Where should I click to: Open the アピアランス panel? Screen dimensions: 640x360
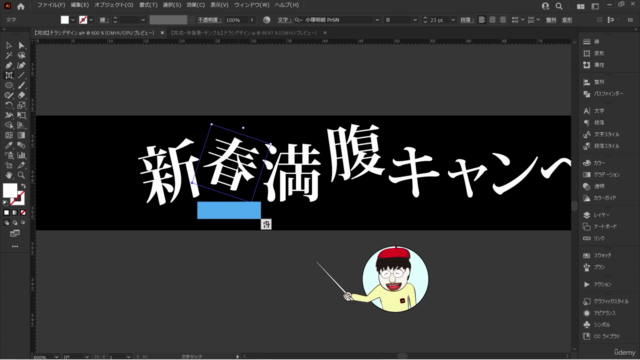click(x=601, y=313)
